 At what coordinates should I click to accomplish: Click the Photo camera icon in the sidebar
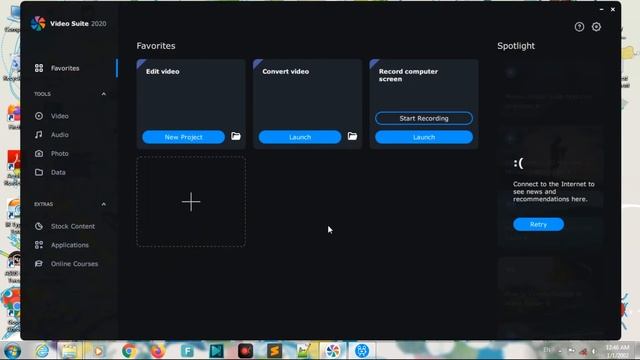(x=39, y=153)
